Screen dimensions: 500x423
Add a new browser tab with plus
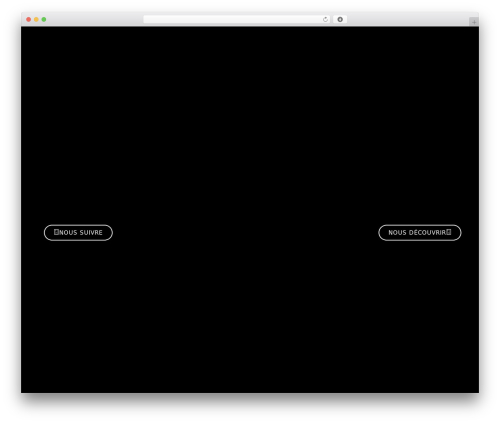click(474, 22)
